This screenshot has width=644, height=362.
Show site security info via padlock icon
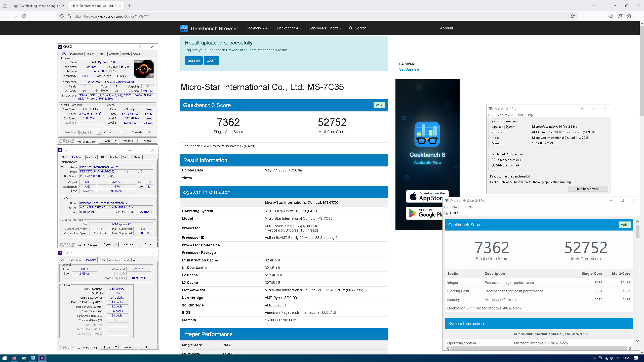tap(69, 16)
